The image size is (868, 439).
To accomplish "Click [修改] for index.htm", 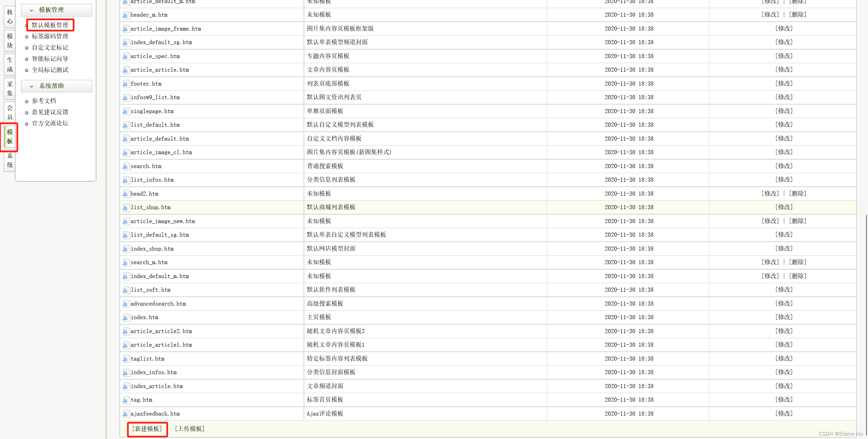I will (x=784, y=317).
